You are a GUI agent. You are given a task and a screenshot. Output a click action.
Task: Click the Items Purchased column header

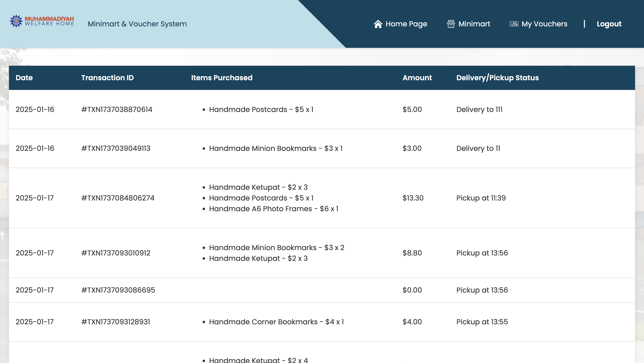222,78
